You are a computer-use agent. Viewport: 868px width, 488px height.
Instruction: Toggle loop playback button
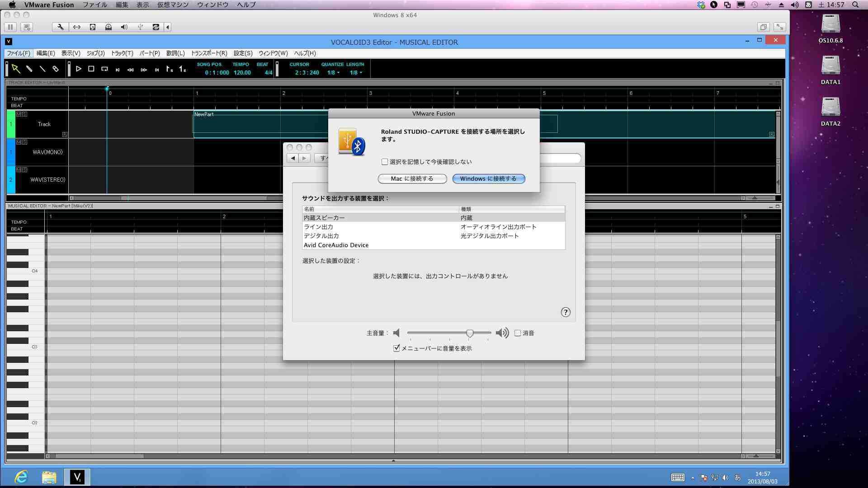point(104,69)
